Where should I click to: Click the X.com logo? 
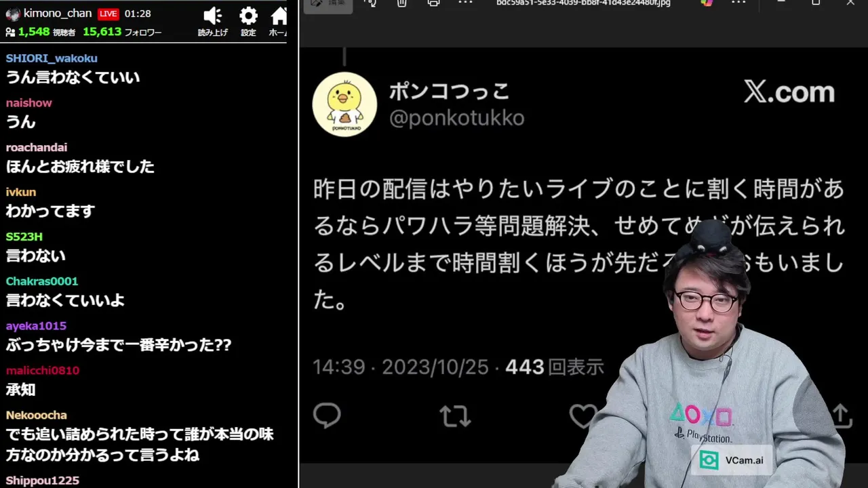tap(789, 92)
